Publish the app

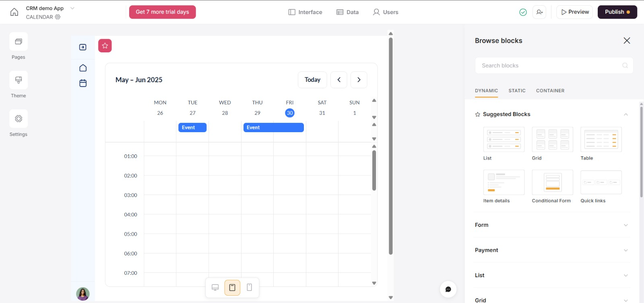(617, 12)
